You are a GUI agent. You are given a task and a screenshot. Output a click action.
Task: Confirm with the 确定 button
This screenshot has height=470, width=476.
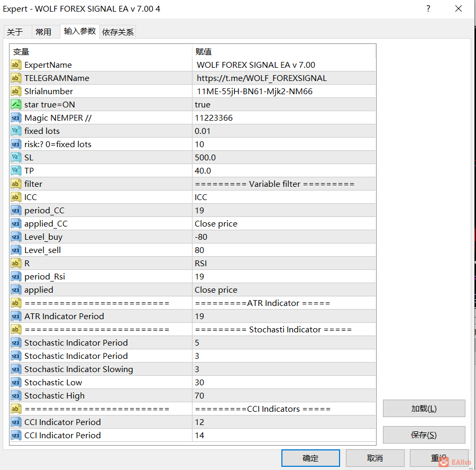[310, 458]
